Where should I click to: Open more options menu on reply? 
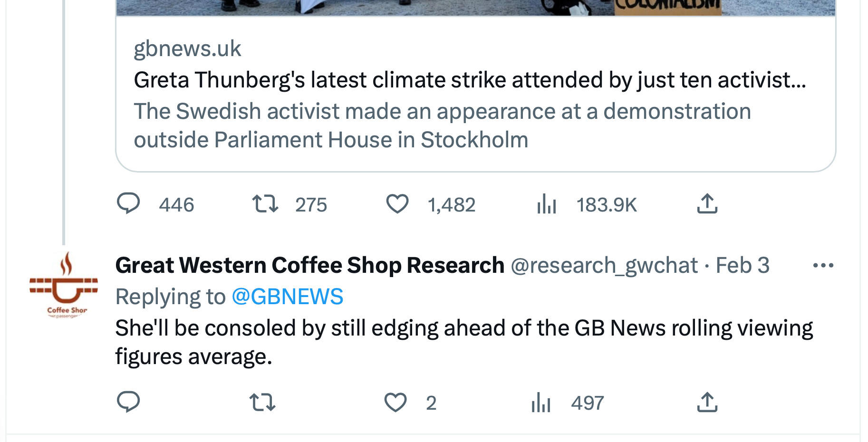tap(823, 265)
